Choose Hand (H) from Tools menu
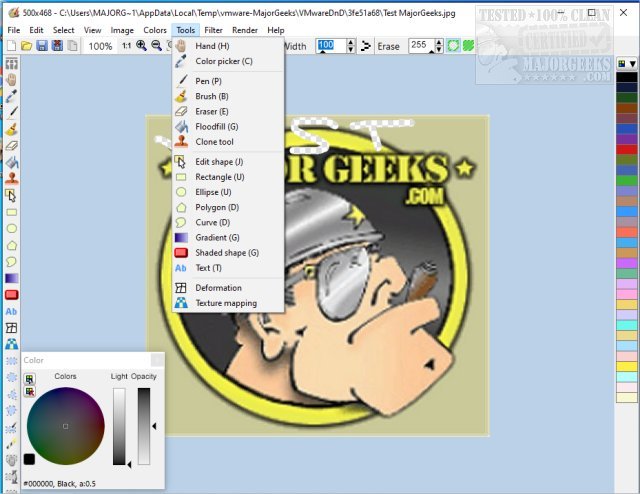 [228, 46]
